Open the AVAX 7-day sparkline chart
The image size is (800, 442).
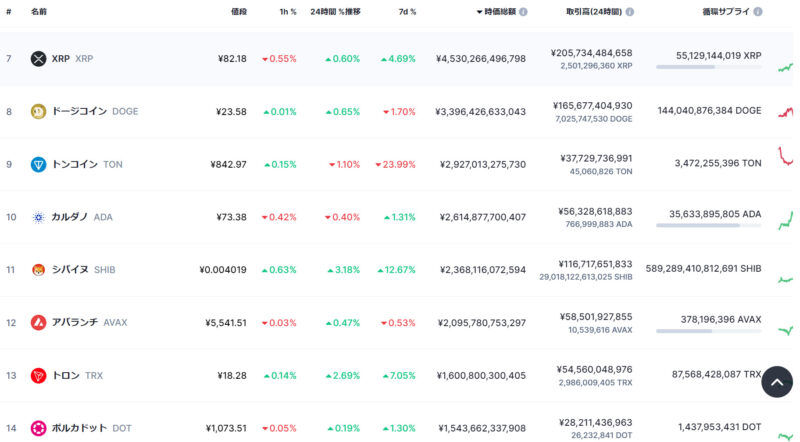(785, 331)
